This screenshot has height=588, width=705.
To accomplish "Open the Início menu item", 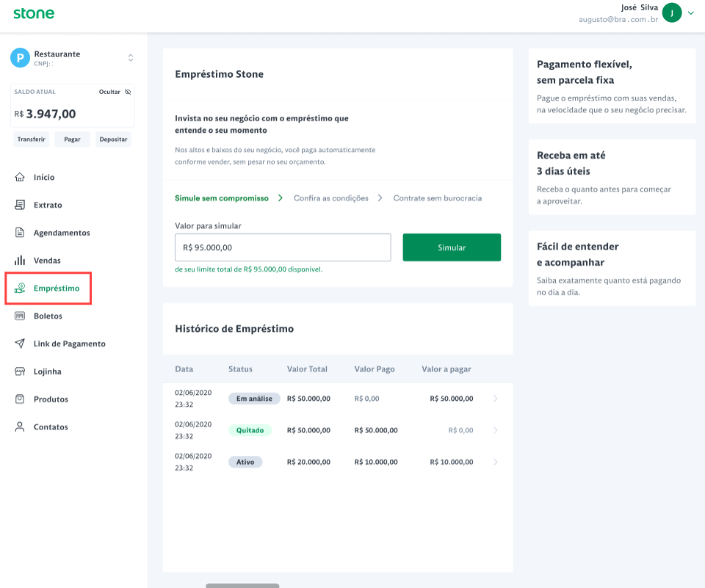I will coord(44,177).
